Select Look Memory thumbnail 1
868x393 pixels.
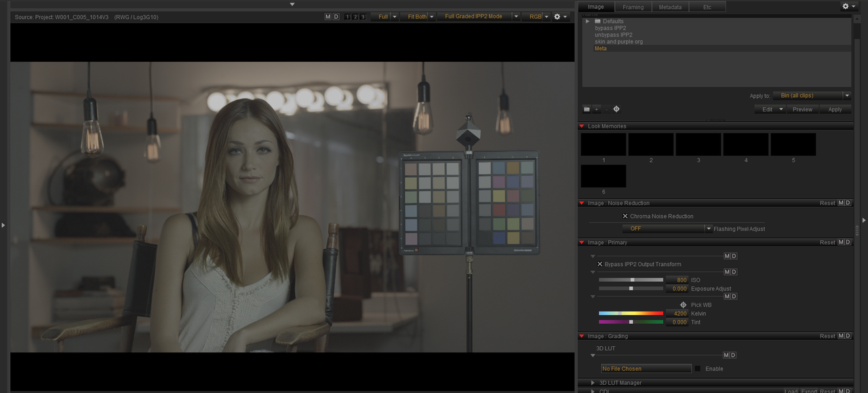click(604, 145)
